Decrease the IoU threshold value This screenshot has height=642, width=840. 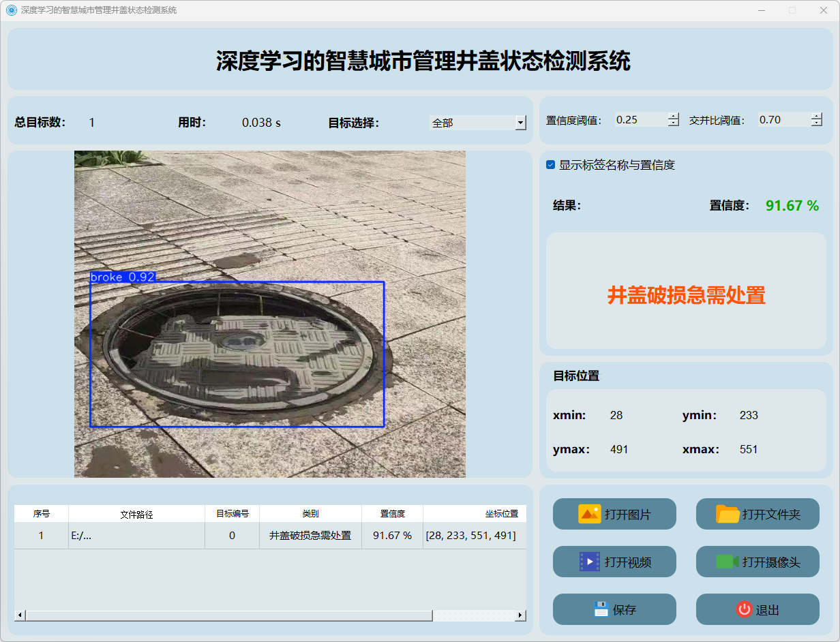(817, 123)
